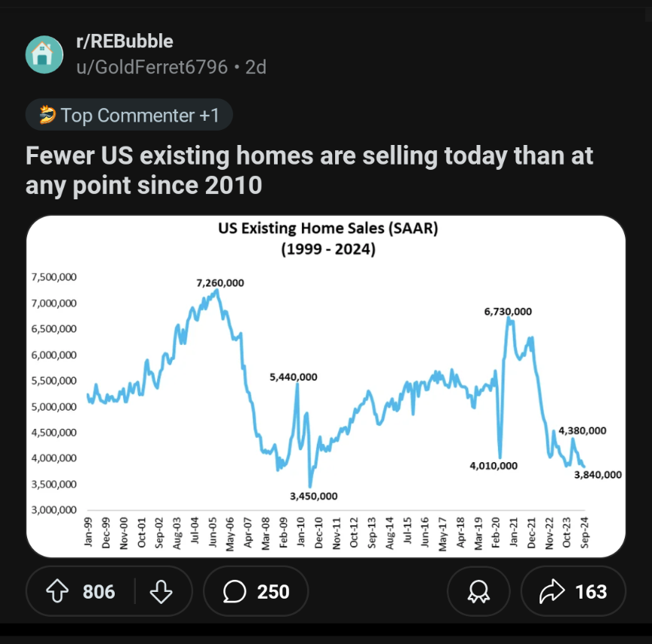Click the 3,450,000 low label on chart
The image size is (652, 644).
[x=313, y=496]
